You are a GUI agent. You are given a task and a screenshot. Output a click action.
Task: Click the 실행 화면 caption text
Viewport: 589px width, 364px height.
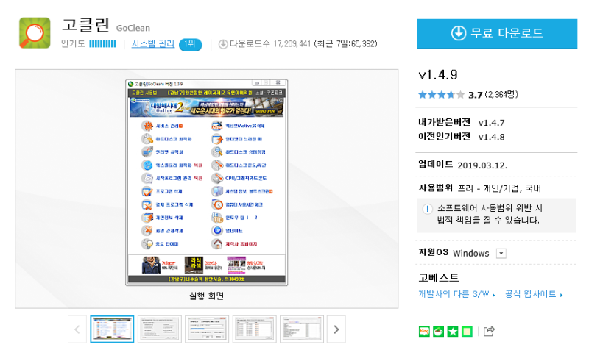(206, 296)
